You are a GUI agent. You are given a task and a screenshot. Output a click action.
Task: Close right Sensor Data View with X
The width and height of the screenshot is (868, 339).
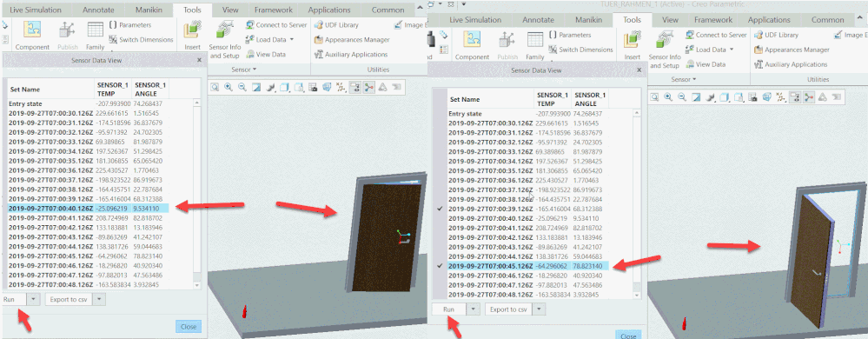[639, 70]
